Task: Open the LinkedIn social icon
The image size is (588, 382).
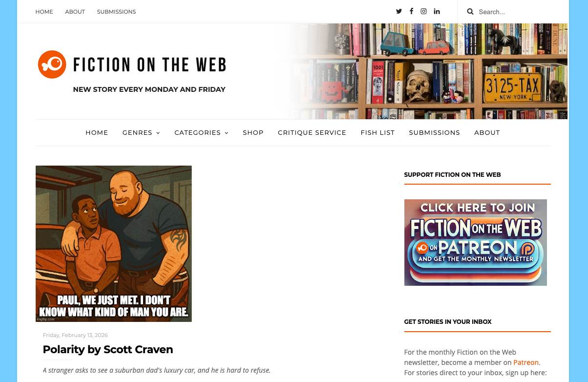Action: 437,11
